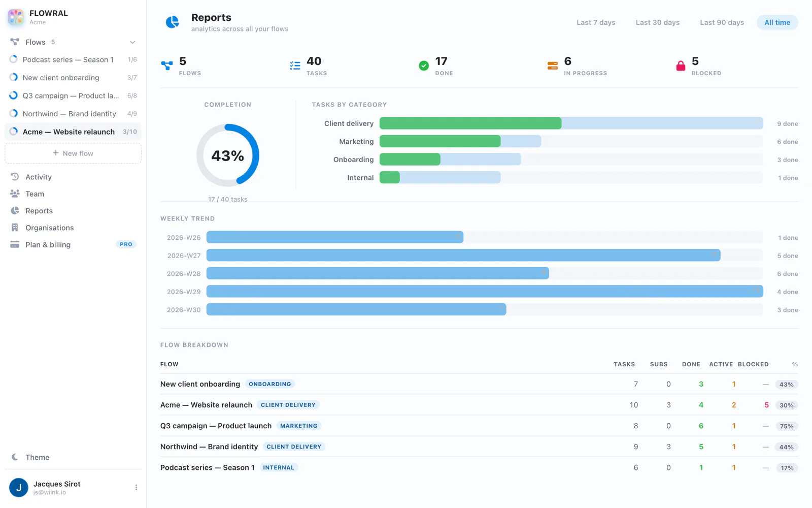Click the Theme moon icon
Viewport: 812px width, 508px height.
pyautogui.click(x=15, y=457)
